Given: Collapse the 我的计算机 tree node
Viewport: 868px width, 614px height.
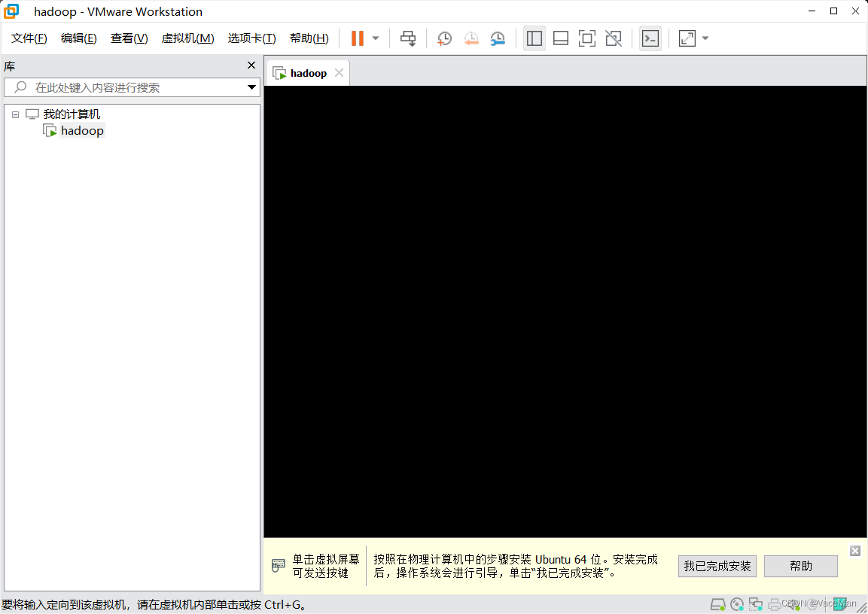Looking at the screenshot, I should (15, 114).
